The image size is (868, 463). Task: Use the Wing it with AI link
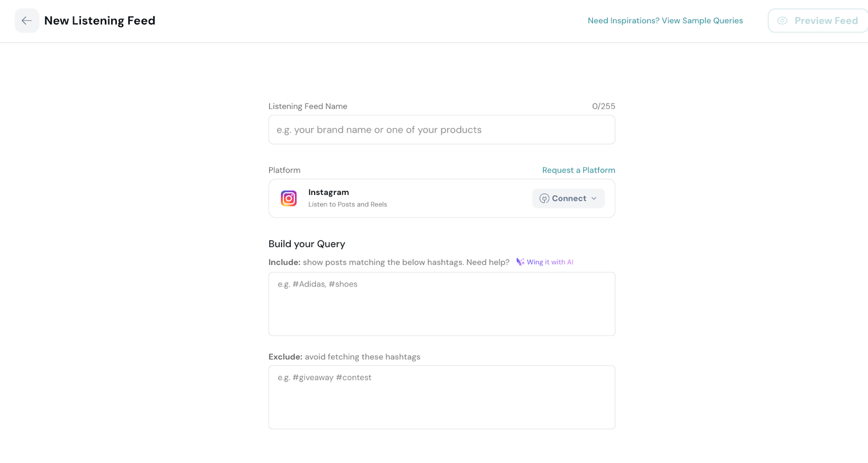click(x=550, y=262)
